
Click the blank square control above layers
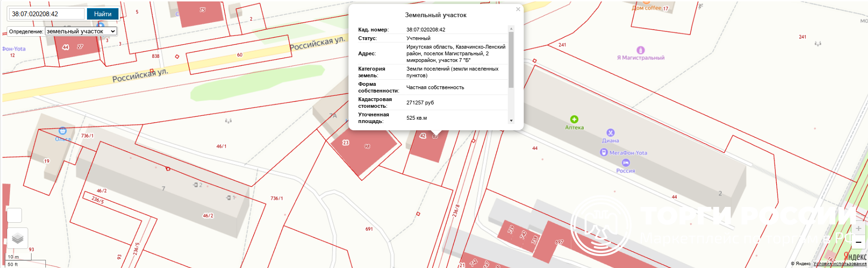[14, 216]
